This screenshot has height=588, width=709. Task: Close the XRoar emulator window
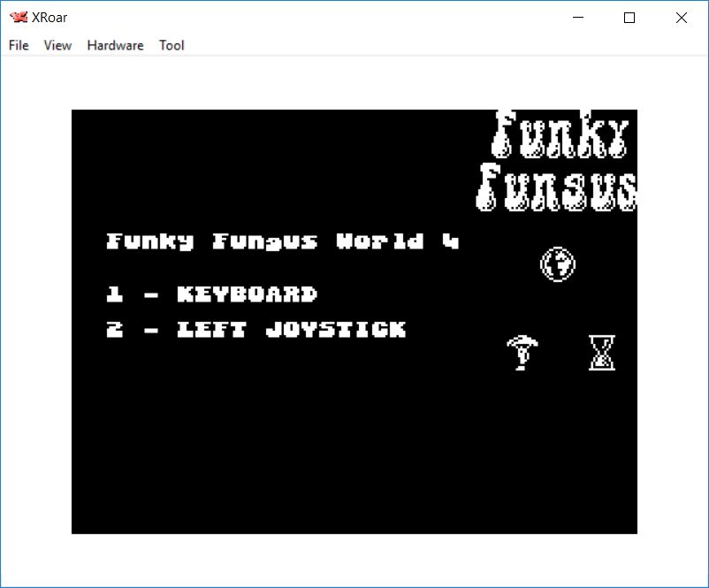pyautogui.click(x=681, y=18)
